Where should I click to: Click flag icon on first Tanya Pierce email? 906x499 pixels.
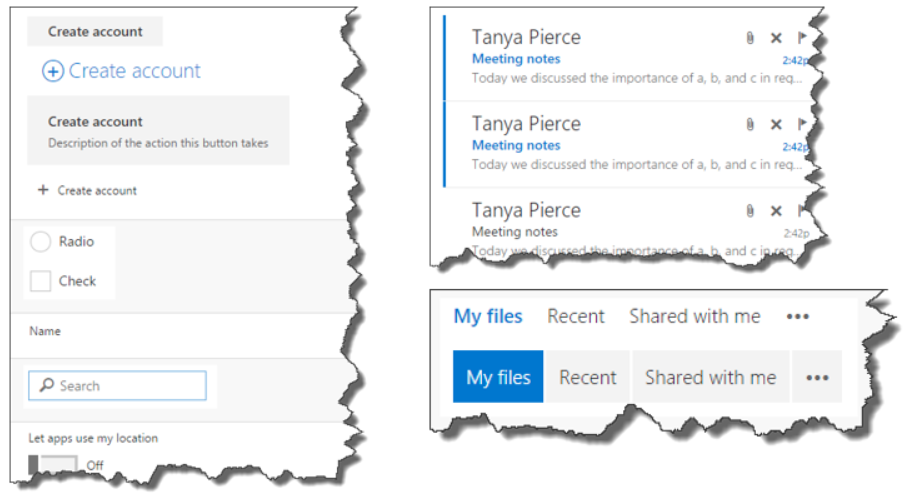pos(801,38)
